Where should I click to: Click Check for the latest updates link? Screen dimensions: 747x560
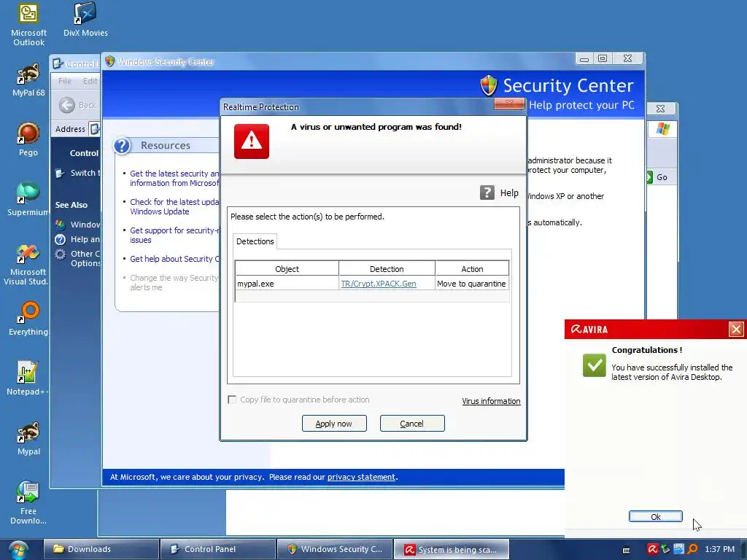pyautogui.click(x=174, y=206)
